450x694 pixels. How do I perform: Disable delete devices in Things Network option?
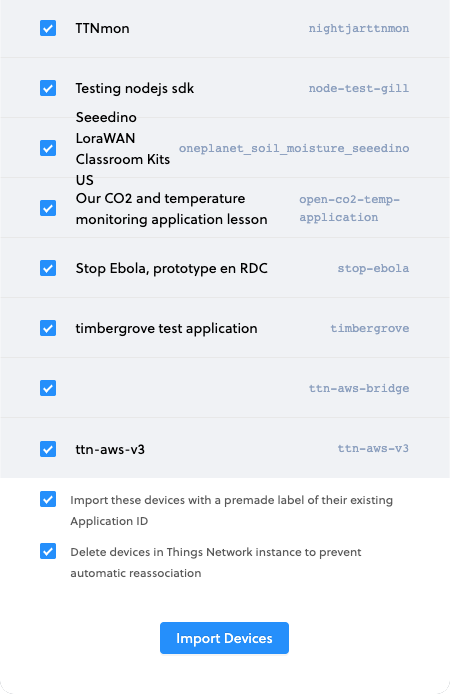click(48, 551)
